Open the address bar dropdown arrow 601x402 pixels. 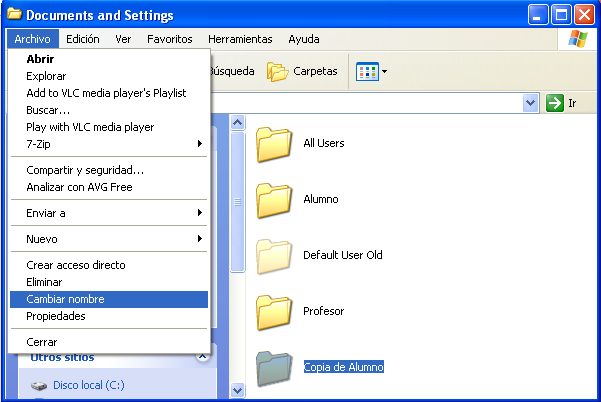(x=530, y=103)
